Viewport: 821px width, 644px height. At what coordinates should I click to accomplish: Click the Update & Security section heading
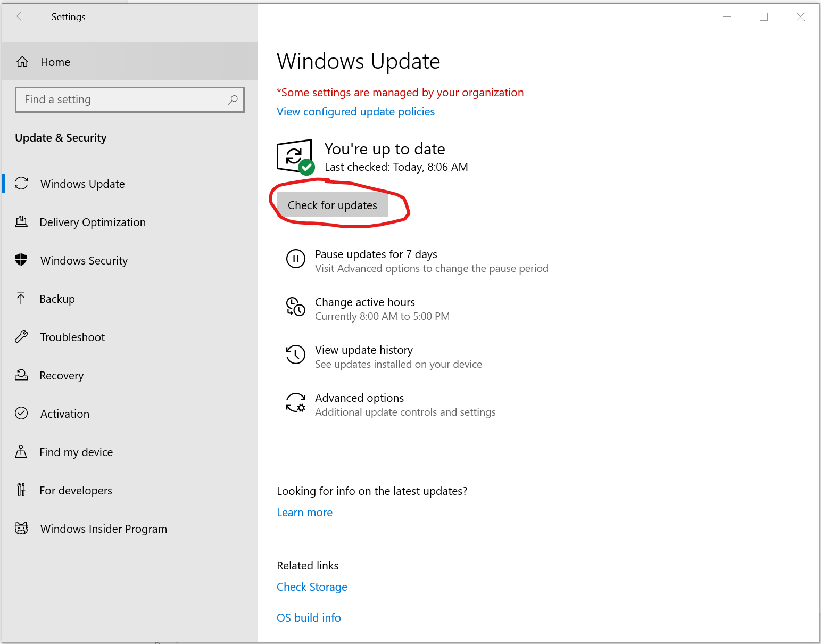click(x=61, y=138)
